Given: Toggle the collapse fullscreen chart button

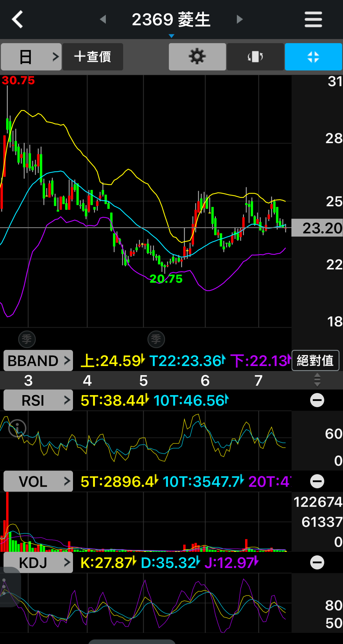Looking at the screenshot, I should [313, 57].
